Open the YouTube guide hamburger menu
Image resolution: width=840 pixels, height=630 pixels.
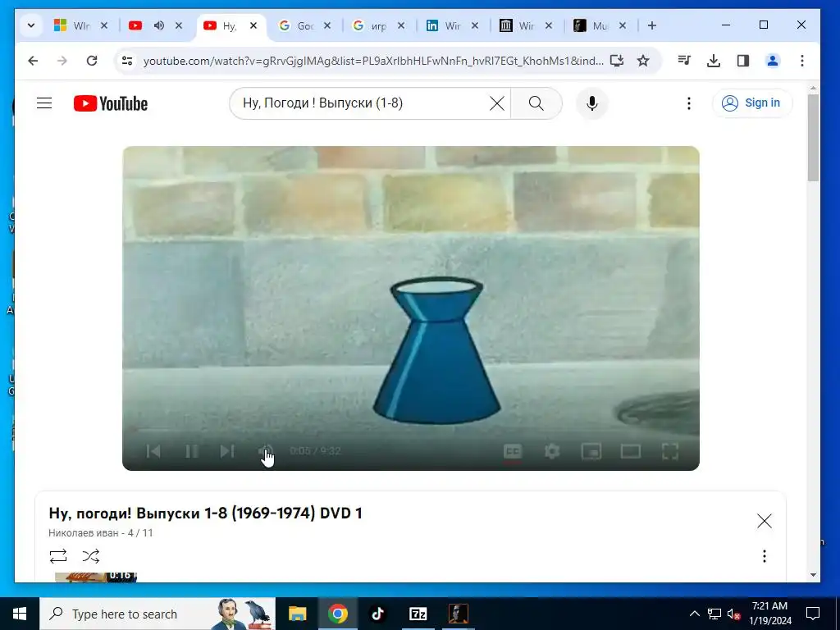(x=44, y=103)
